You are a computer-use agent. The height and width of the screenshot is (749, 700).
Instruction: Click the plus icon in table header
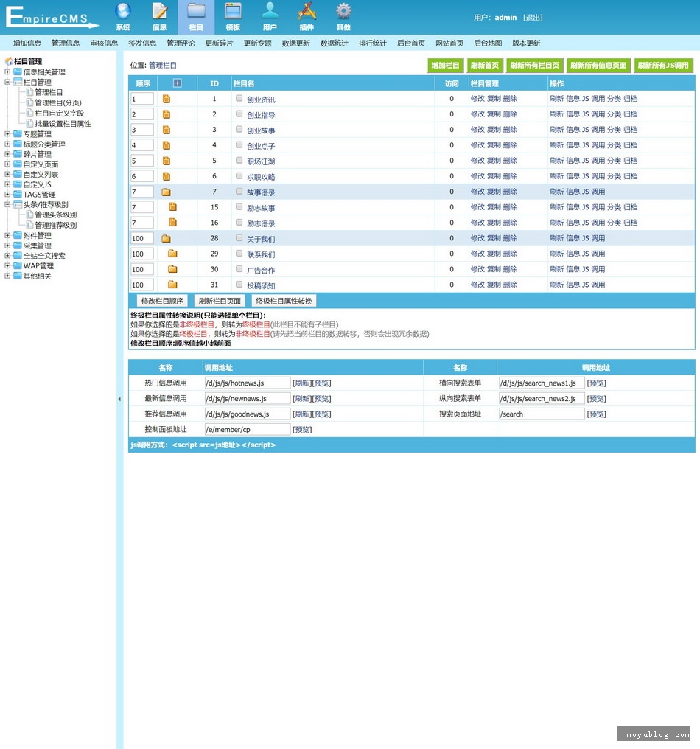177,83
